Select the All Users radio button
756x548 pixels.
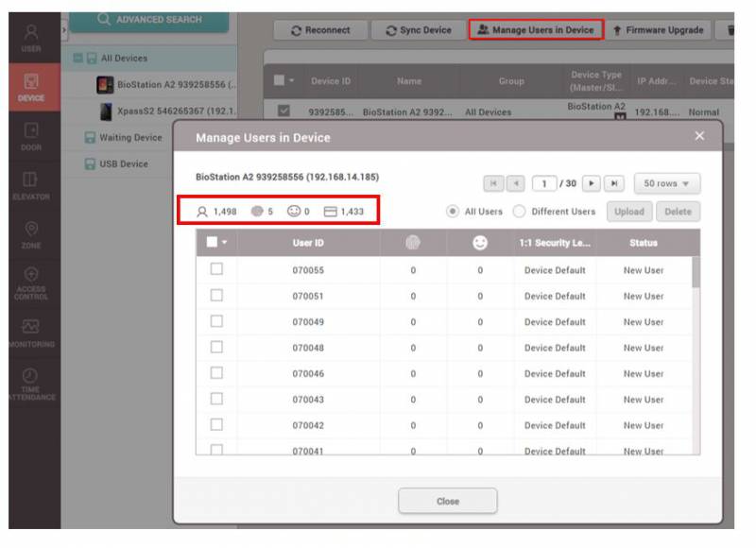[454, 212]
